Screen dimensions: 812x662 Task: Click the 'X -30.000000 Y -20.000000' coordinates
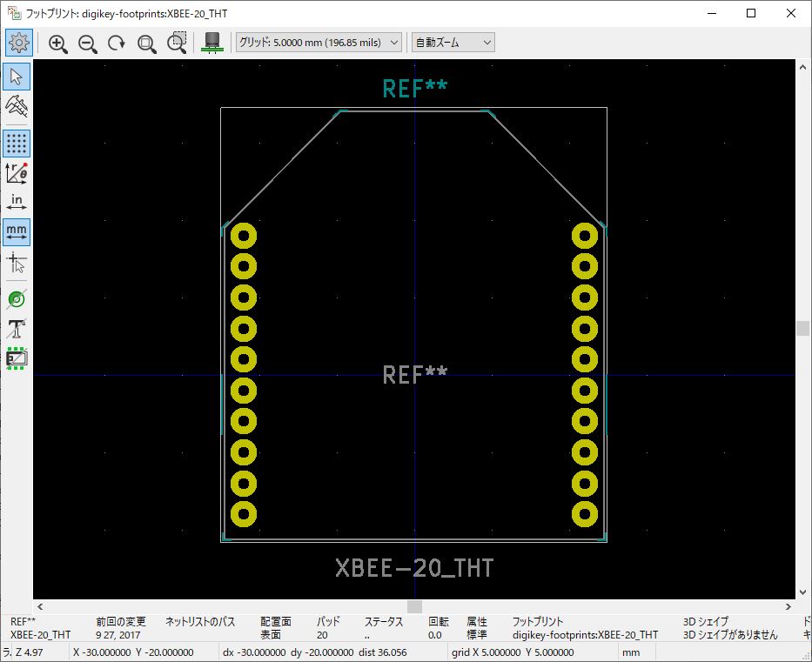pos(133,652)
